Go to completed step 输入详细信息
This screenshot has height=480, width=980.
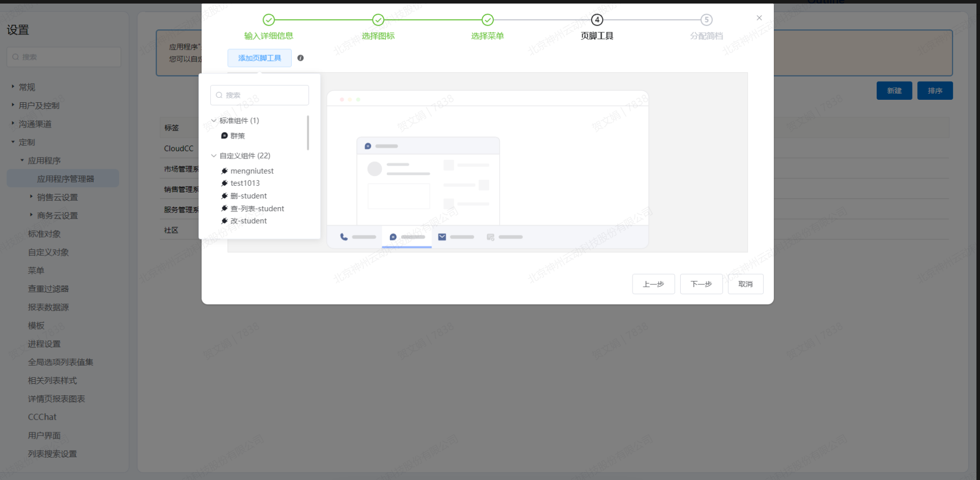268,20
